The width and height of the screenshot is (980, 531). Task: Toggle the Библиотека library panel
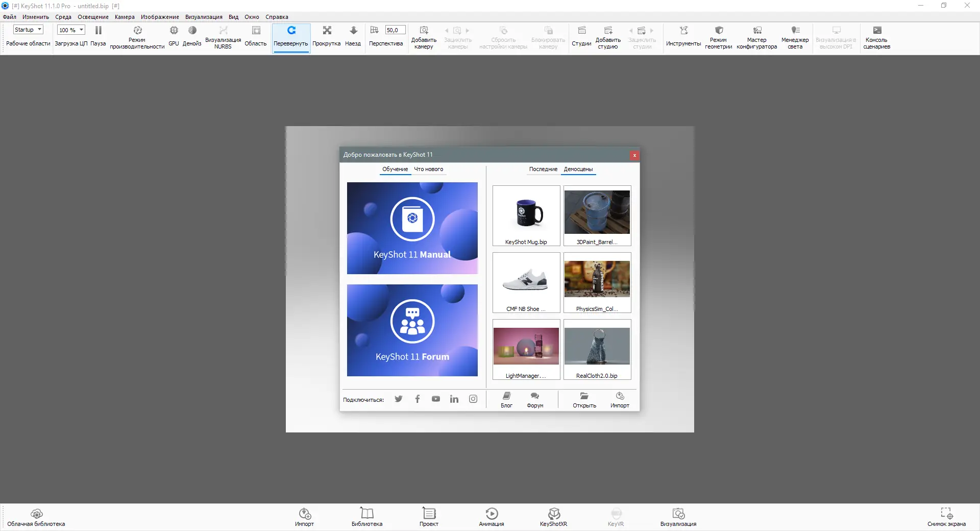pyautogui.click(x=367, y=517)
